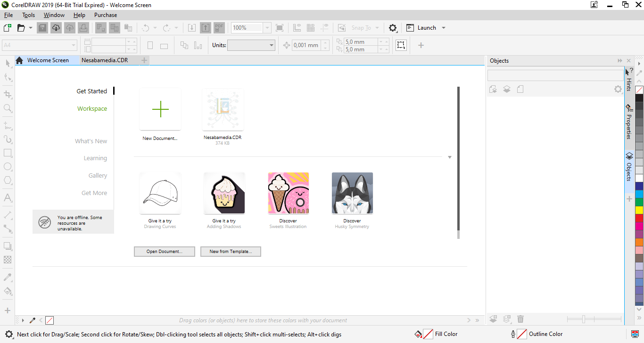Pick the red color swatch in the palette
The width and height of the screenshot is (644, 343).
pyautogui.click(x=639, y=219)
